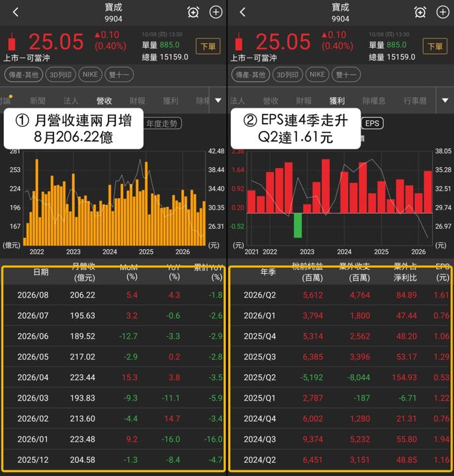Select 2026/07 revenue row
The image size is (454, 476).
113,315
